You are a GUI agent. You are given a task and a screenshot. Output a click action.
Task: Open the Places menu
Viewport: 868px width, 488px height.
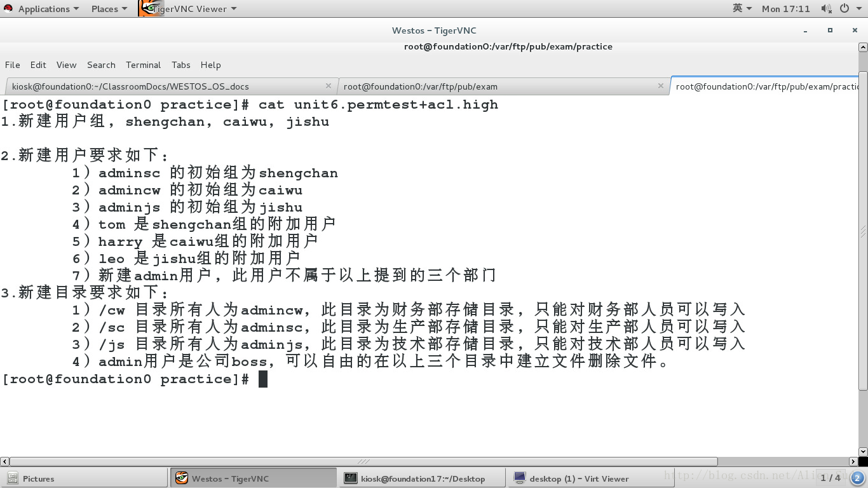click(109, 9)
